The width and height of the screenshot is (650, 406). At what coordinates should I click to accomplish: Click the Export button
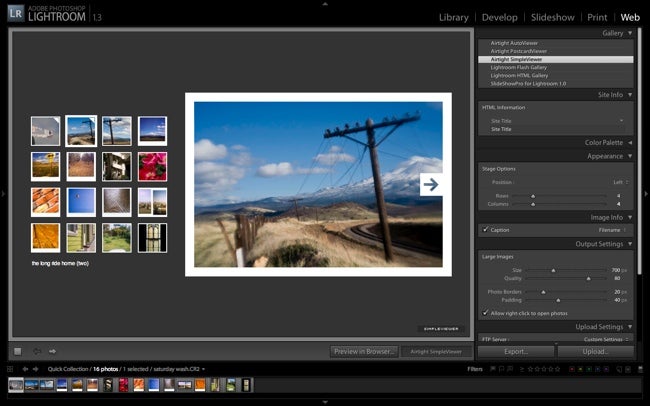click(x=516, y=351)
